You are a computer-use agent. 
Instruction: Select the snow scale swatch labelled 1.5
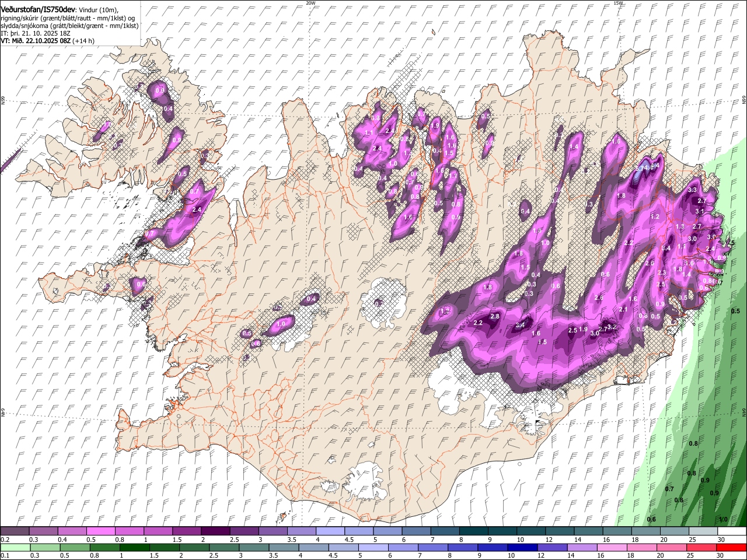(x=186, y=531)
